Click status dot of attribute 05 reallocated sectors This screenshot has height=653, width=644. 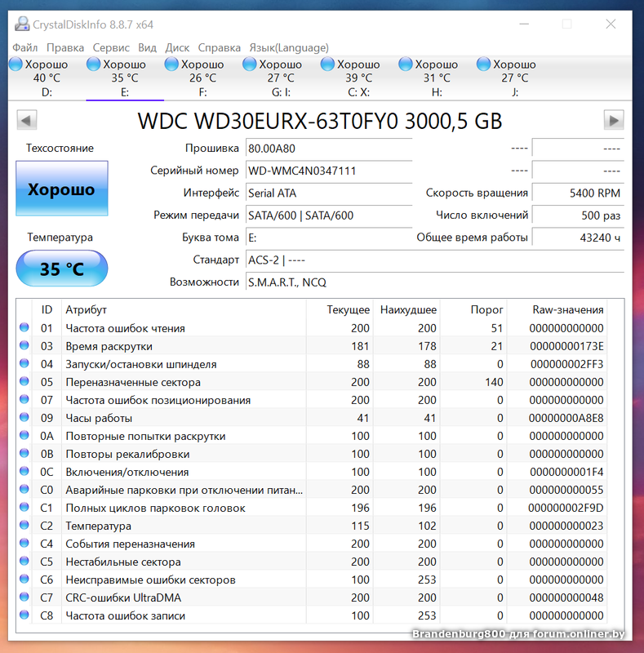coord(24,381)
